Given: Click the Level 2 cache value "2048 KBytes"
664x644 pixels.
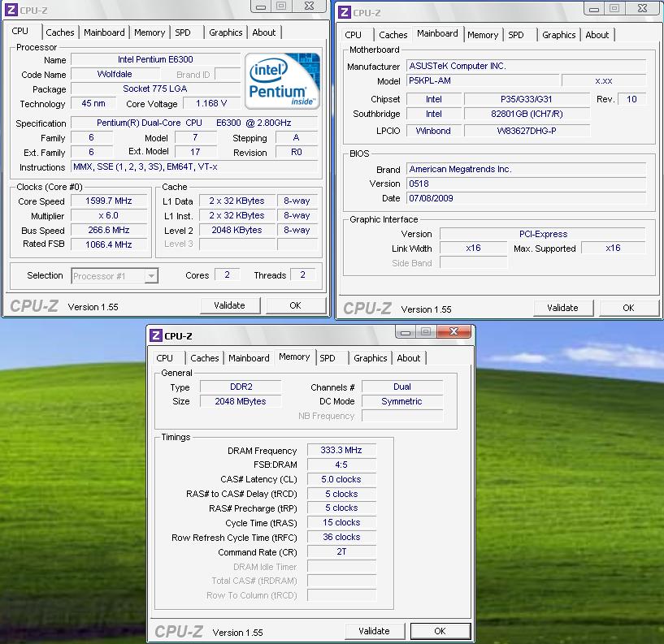Looking at the screenshot, I should 237,230.
